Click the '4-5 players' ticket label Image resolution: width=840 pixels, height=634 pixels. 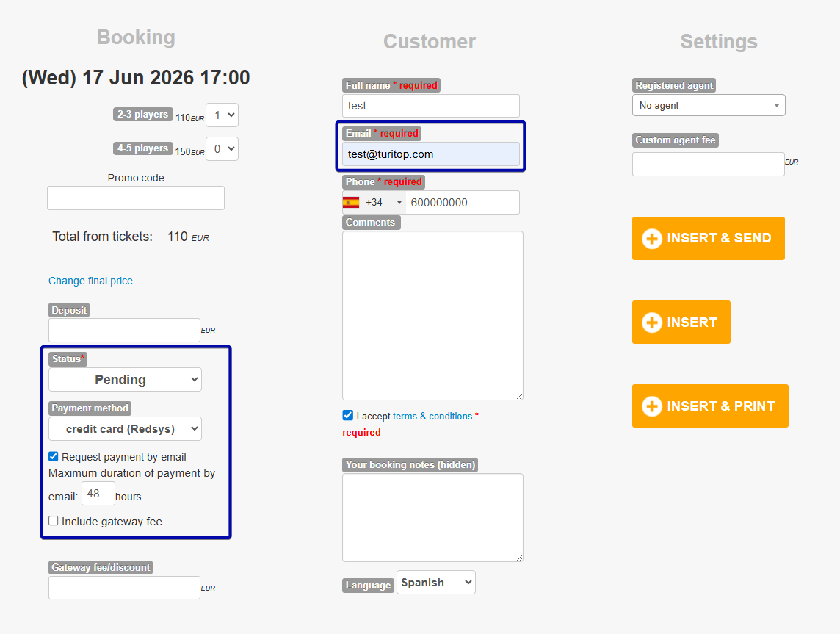click(143, 148)
